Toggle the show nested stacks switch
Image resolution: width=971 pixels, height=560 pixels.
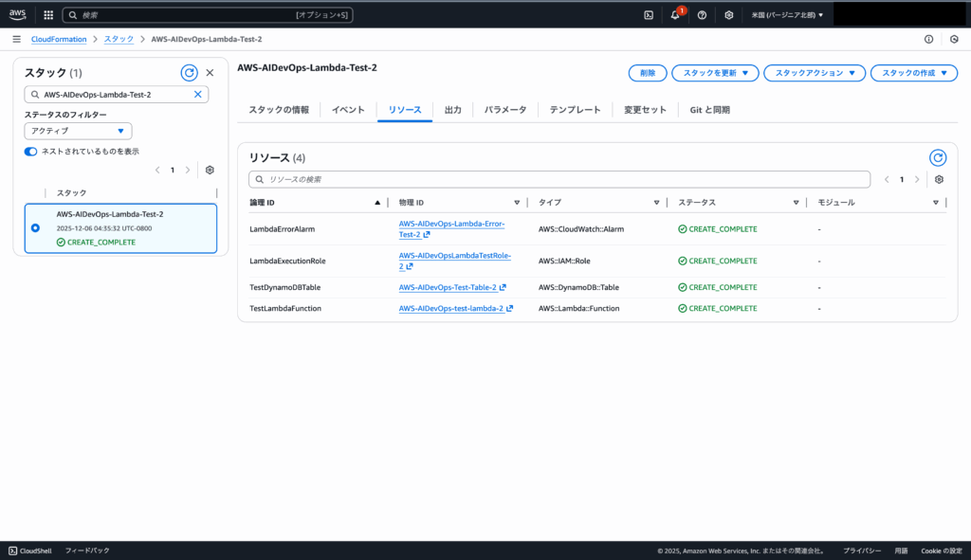(x=31, y=152)
